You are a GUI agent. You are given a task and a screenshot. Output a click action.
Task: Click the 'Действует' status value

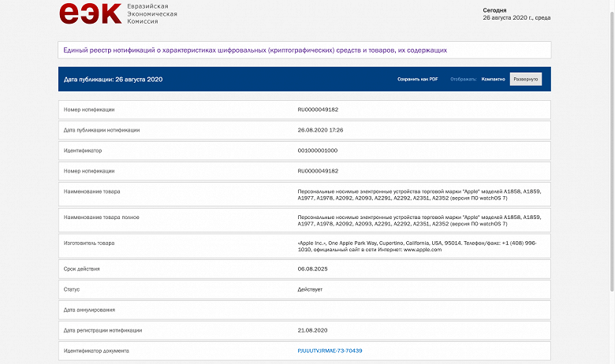(310, 289)
